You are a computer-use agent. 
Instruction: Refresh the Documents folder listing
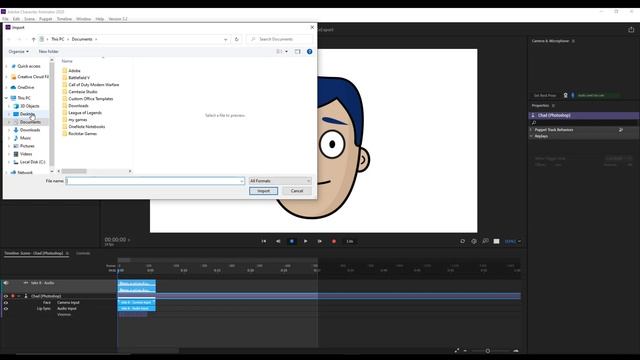(236, 39)
